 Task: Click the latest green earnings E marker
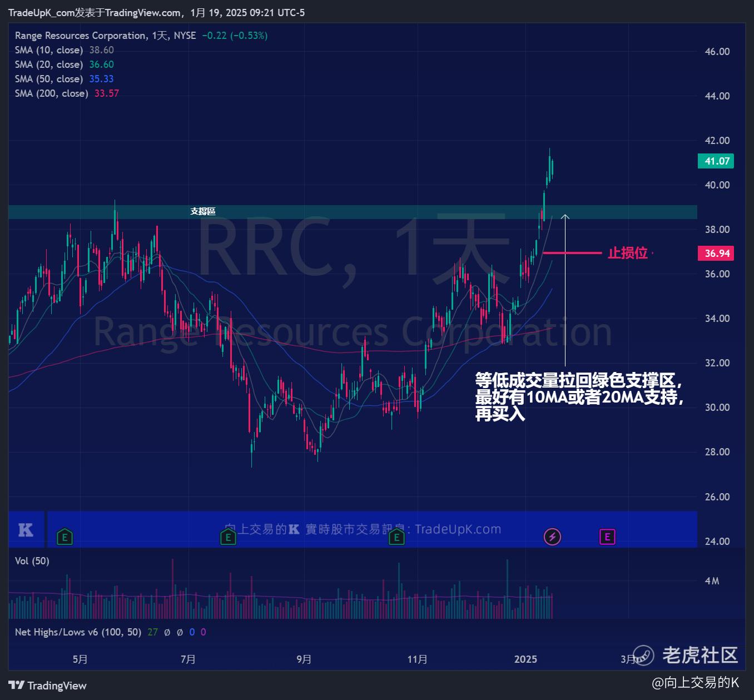396,537
